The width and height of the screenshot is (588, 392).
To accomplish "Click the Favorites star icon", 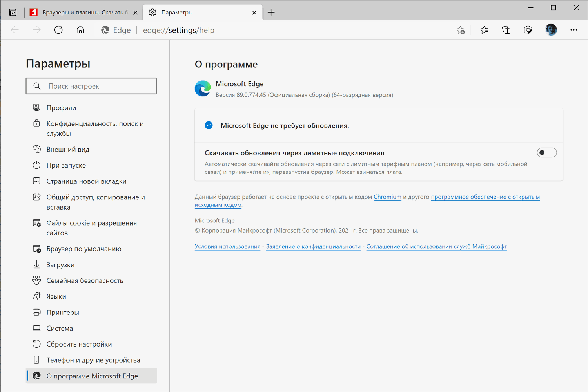I will [484, 30].
